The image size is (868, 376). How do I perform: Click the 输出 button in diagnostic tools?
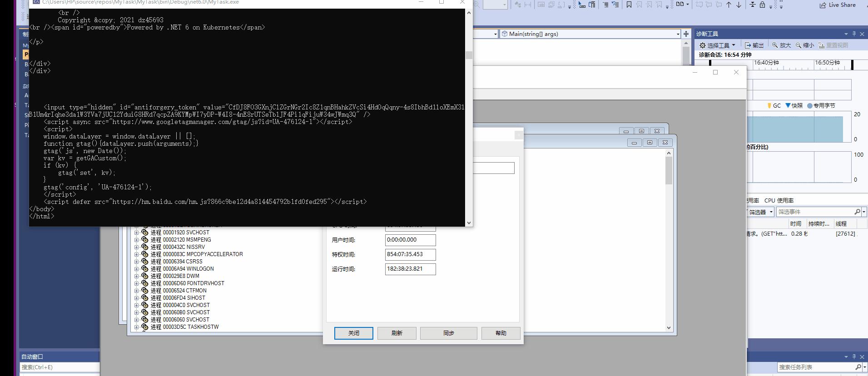tap(754, 45)
